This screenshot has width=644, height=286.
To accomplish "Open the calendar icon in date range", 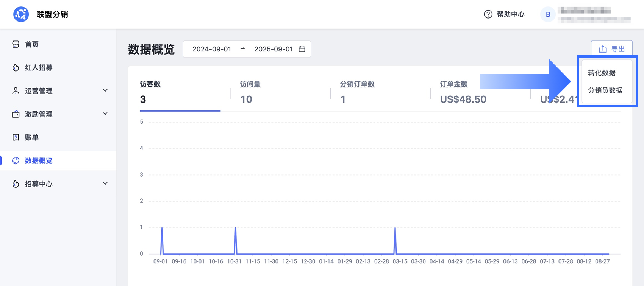I will pos(302,49).
